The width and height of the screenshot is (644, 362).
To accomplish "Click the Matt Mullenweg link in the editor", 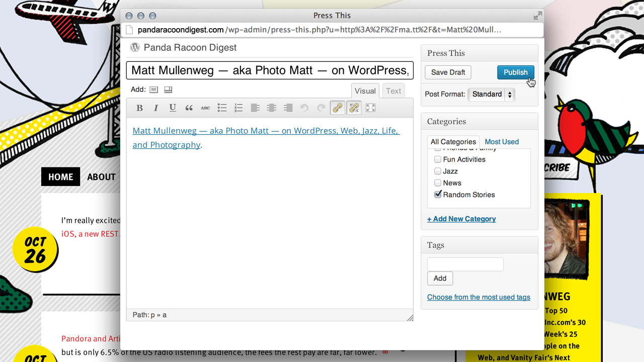I will [266, 131].
